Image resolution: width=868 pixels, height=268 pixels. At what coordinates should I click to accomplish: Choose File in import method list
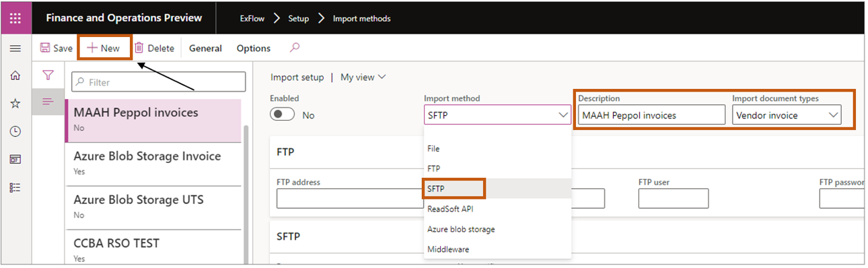(498, 148)
